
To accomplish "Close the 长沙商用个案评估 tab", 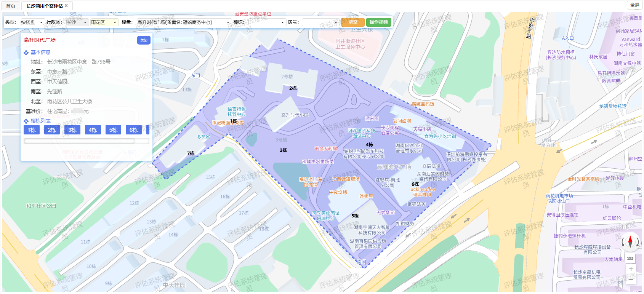I will pos(66,6).
